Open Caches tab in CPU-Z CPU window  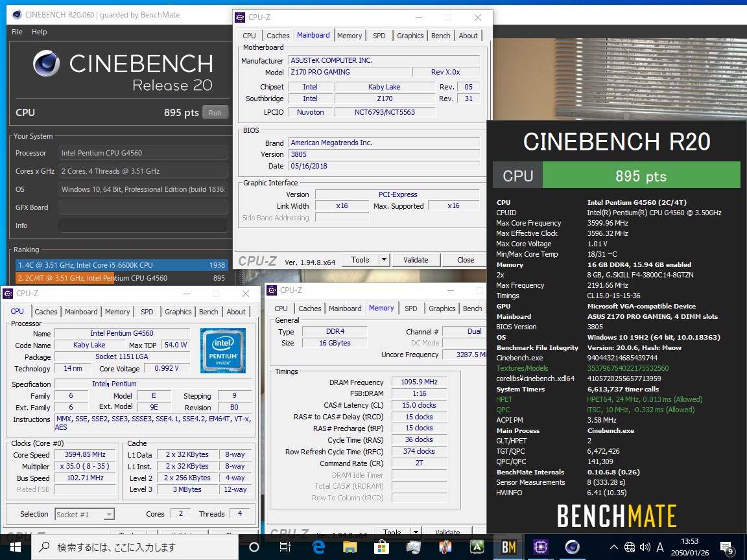46,312
